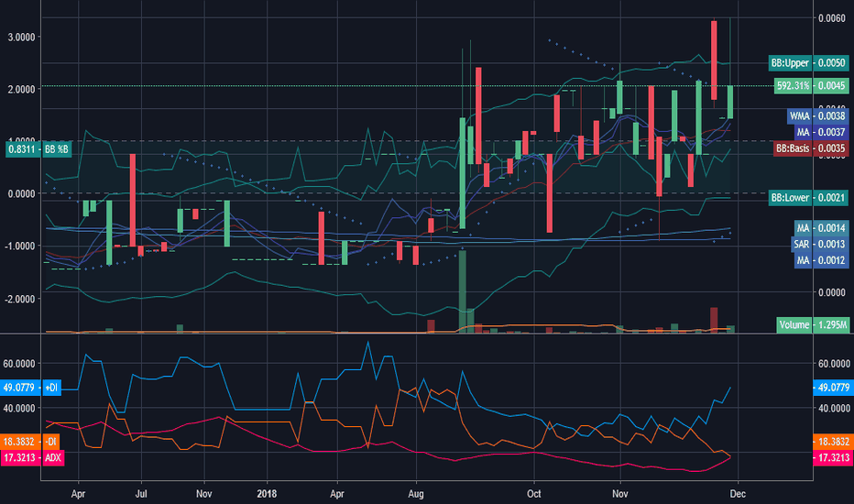The height and width of the screenshot is (504, 854).
Task: Click the WMA 0.0038 label
Action: coord(817,115)
